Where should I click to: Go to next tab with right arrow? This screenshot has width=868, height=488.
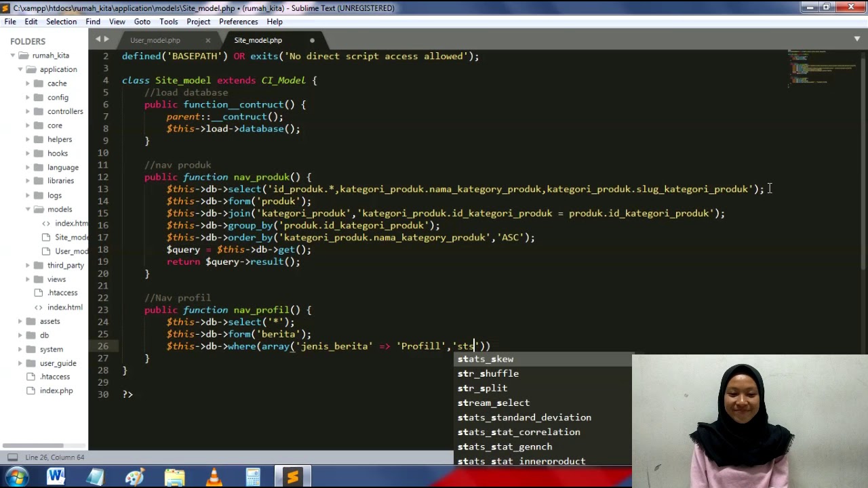click(106, 39)
